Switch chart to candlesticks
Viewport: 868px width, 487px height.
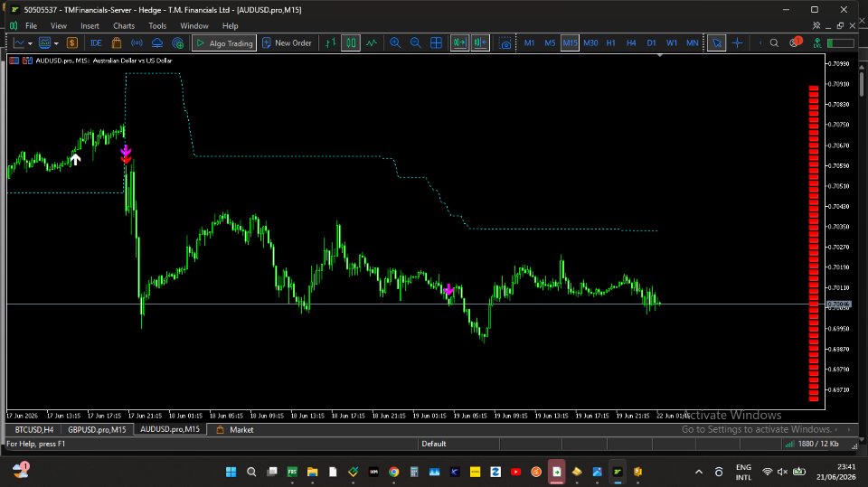(351, 43)
